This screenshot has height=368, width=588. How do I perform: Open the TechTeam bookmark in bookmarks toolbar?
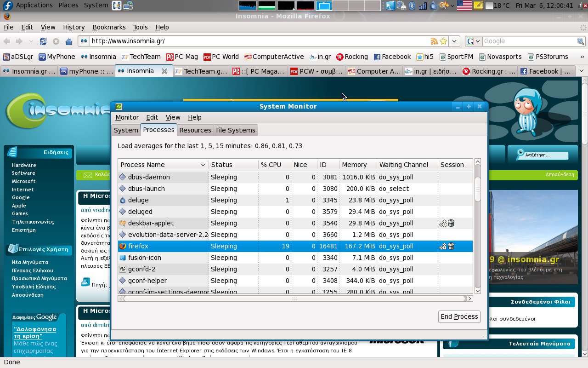click(141, 57)
